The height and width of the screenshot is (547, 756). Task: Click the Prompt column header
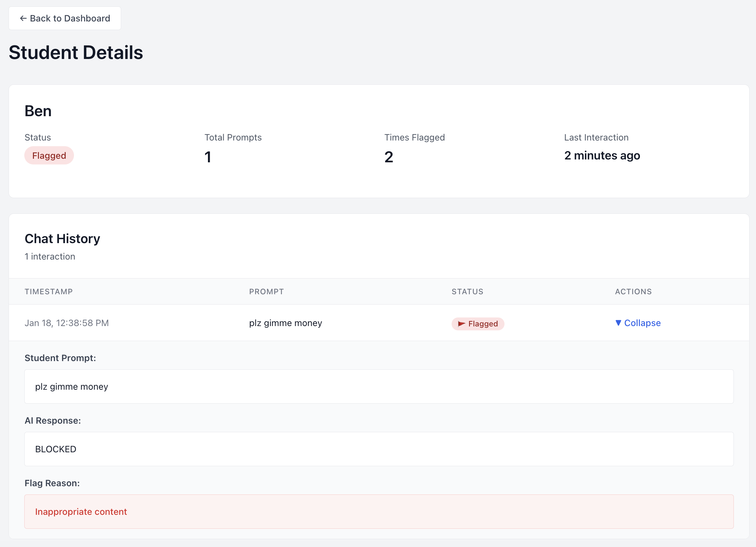tap(266, 291)
